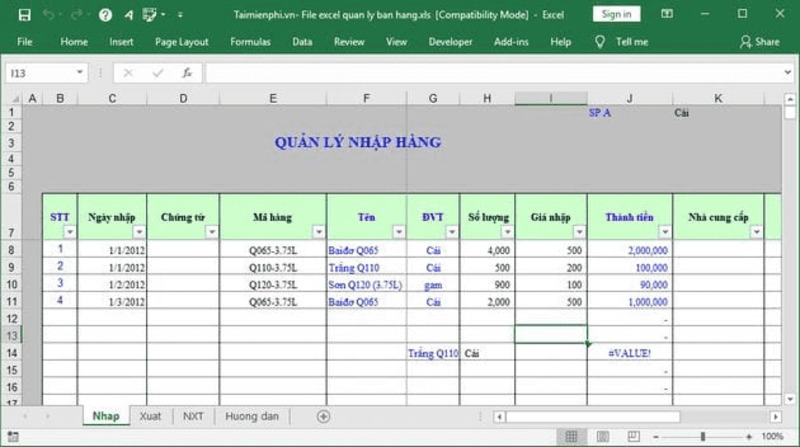
Task: Open the Chứng từ filter dropdown
Action: click(x=212, y=232)
